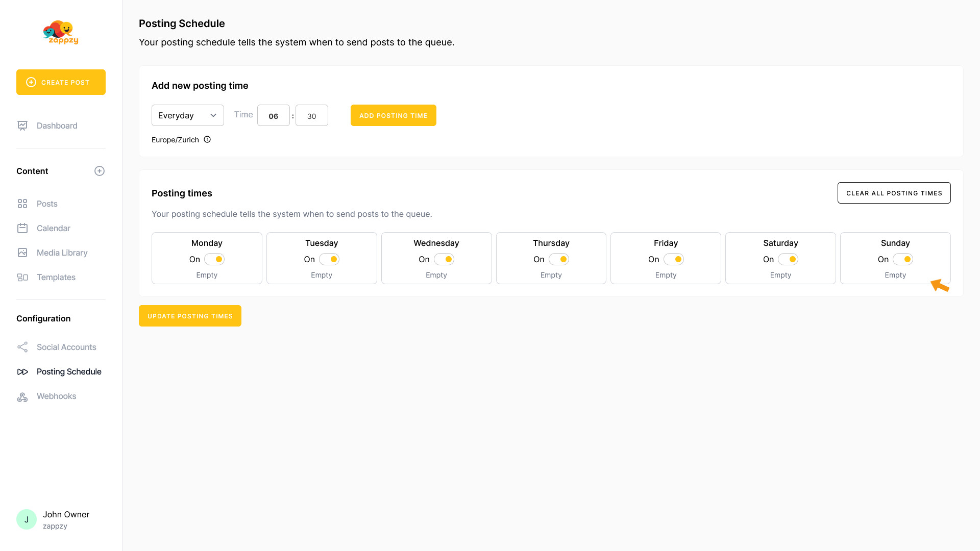Image resolution: width=980 pixels, height=551 pixels.
Task: Turn off the Sunday toggle
Action: [902, 259]
